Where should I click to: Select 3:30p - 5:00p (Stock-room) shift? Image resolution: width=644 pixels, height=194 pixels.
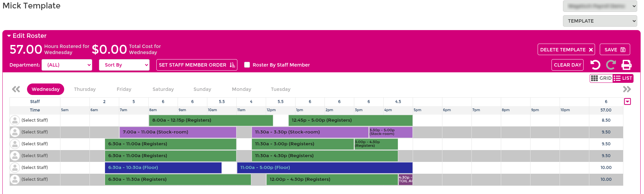390,132
